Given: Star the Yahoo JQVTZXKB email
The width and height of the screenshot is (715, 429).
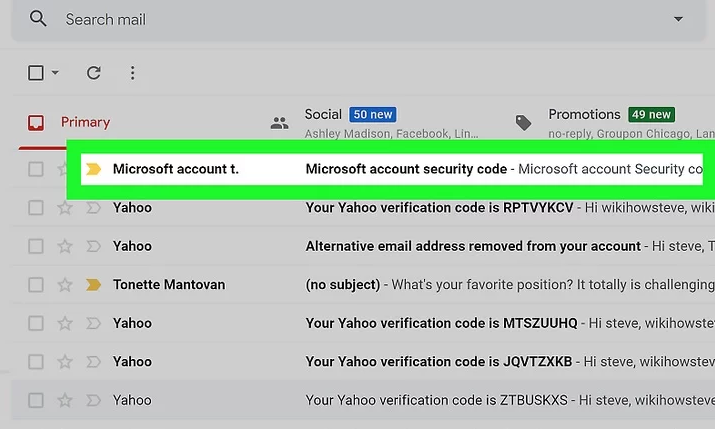Looking at the screenshot, I should (x=65, y=362).
